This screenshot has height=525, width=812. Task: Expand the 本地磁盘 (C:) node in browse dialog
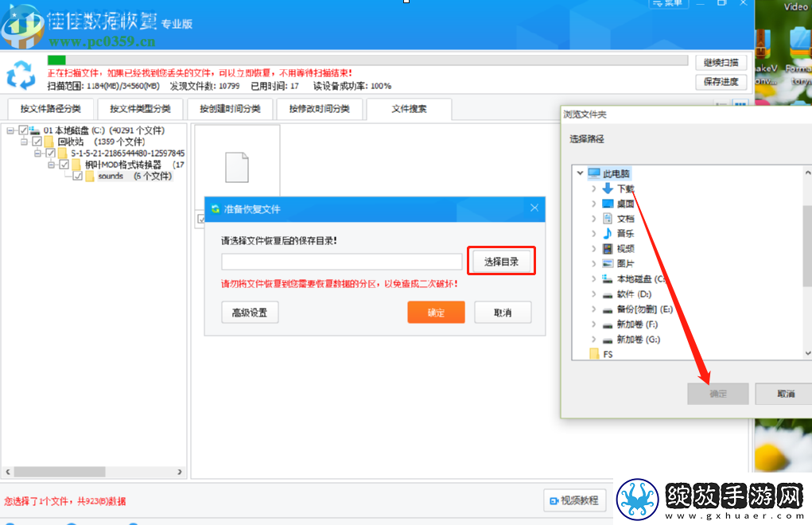pyautogui.click(x=593, y=278)
